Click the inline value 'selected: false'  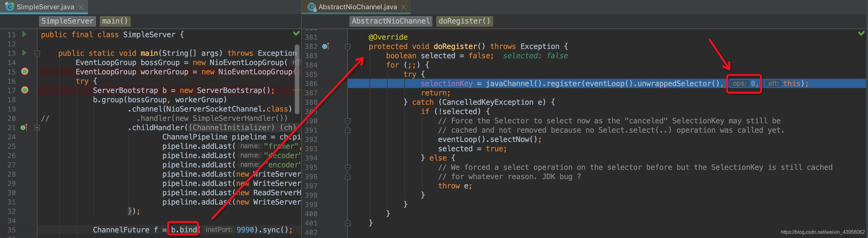point(535,55)
